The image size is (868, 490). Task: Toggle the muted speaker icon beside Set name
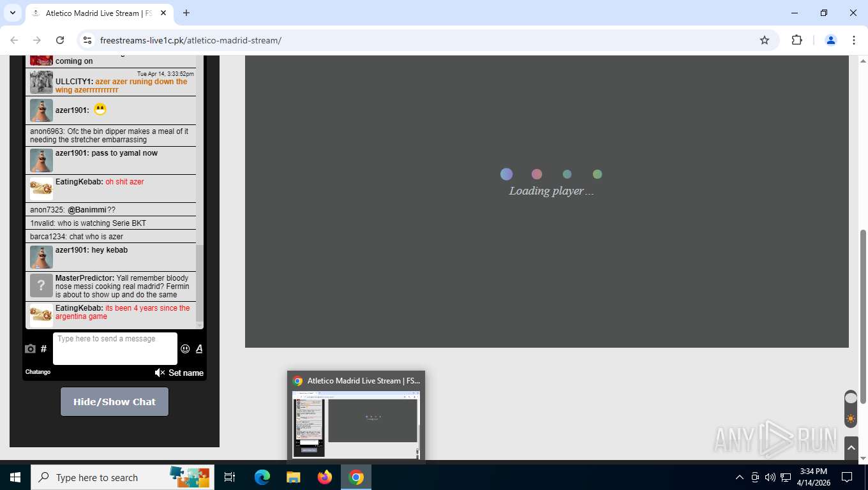click(160, 373)
